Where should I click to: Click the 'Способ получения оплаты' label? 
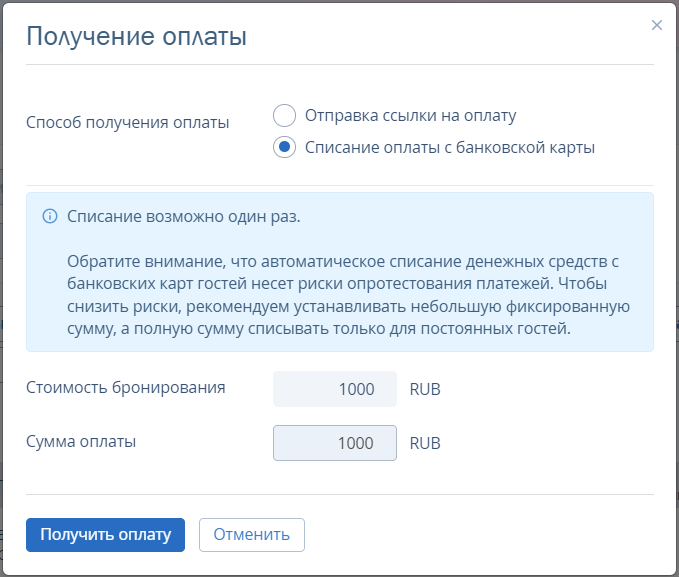pos(128,123)
